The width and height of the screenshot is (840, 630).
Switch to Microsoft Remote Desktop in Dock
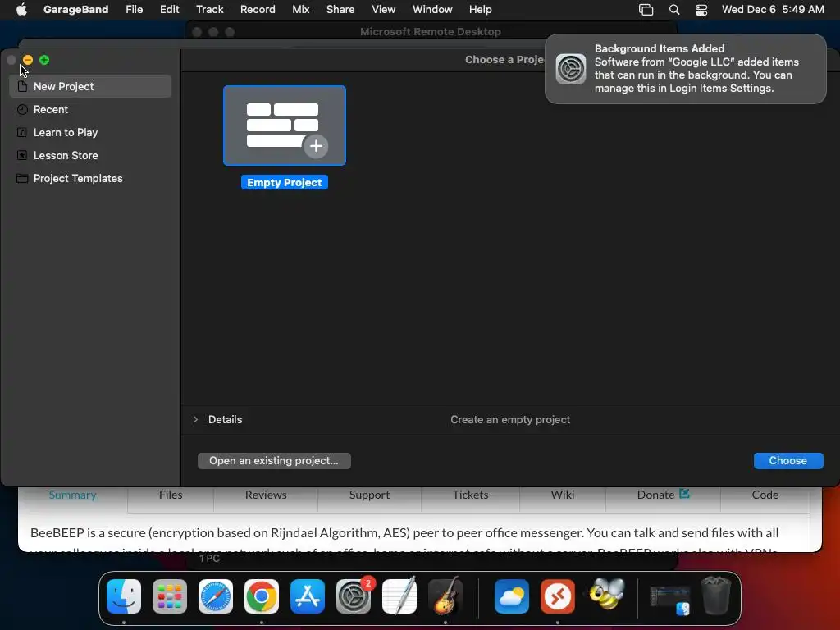pyautogui.click(x=558, y=596)
